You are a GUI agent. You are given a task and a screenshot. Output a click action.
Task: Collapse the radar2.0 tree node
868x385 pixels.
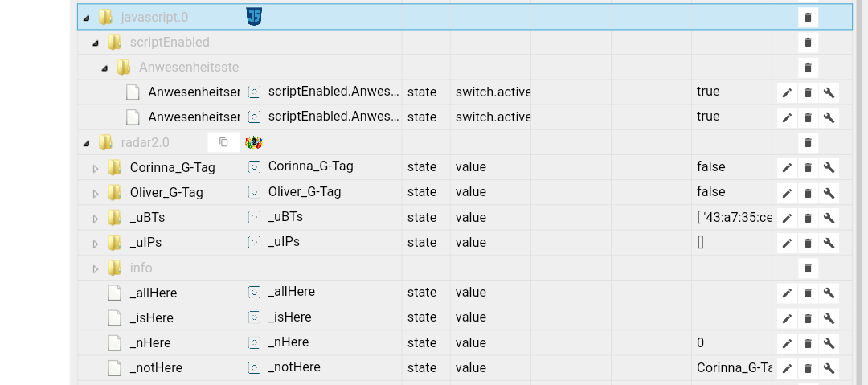coord(86,143)
